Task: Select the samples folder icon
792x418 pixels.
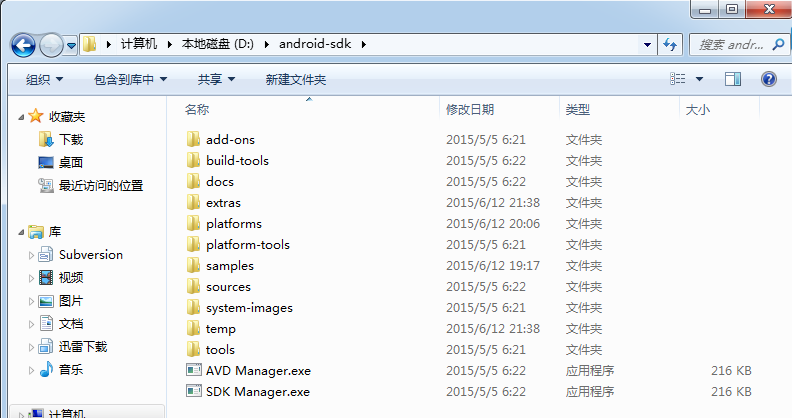Action: [x=193, y=266]
